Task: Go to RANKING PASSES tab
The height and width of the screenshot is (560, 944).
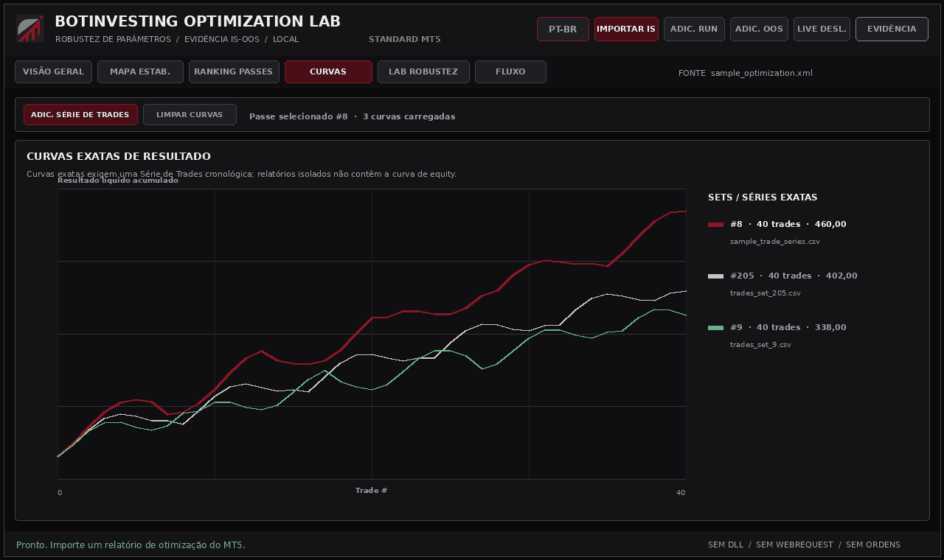Action: pos(234,72)
